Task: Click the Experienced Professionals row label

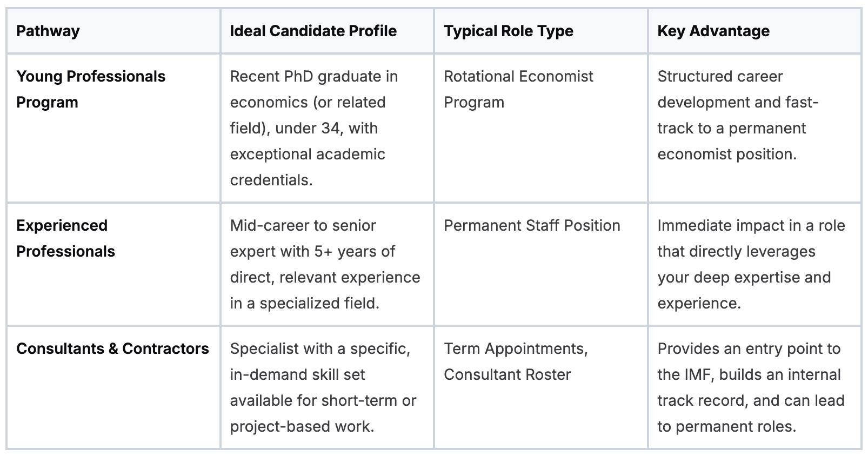Action: [65, 238]
